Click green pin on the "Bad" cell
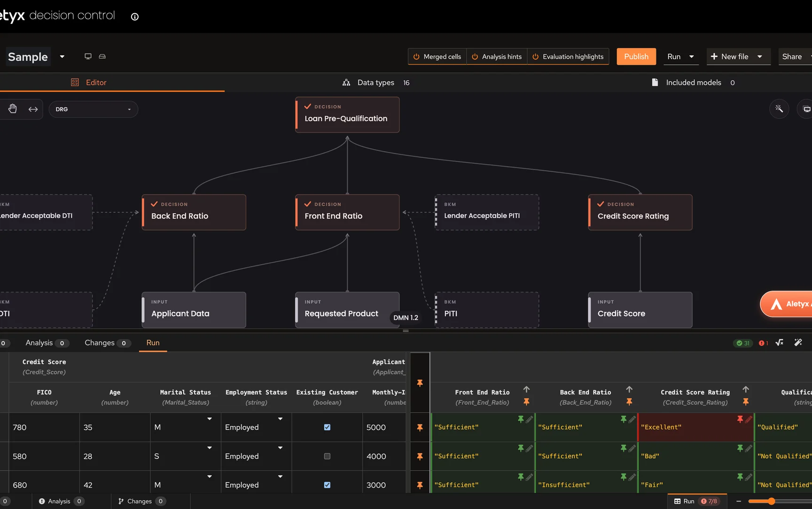812x509 pixels. click(x=740, y=448)
